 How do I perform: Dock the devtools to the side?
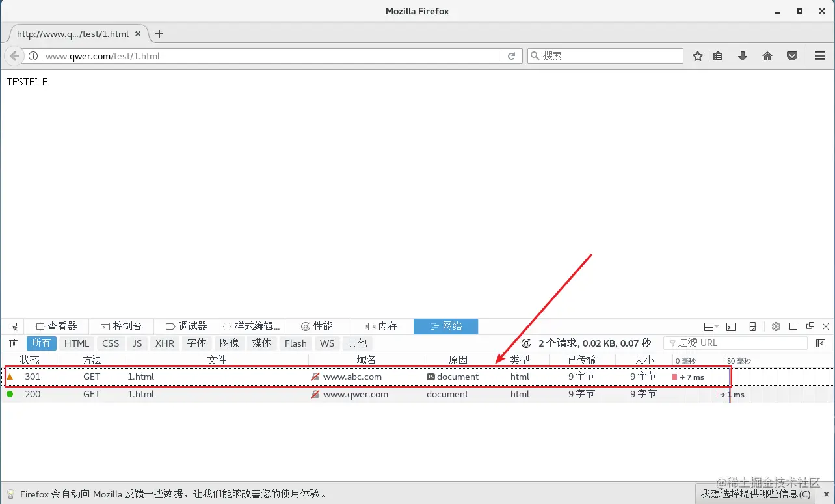793,326
